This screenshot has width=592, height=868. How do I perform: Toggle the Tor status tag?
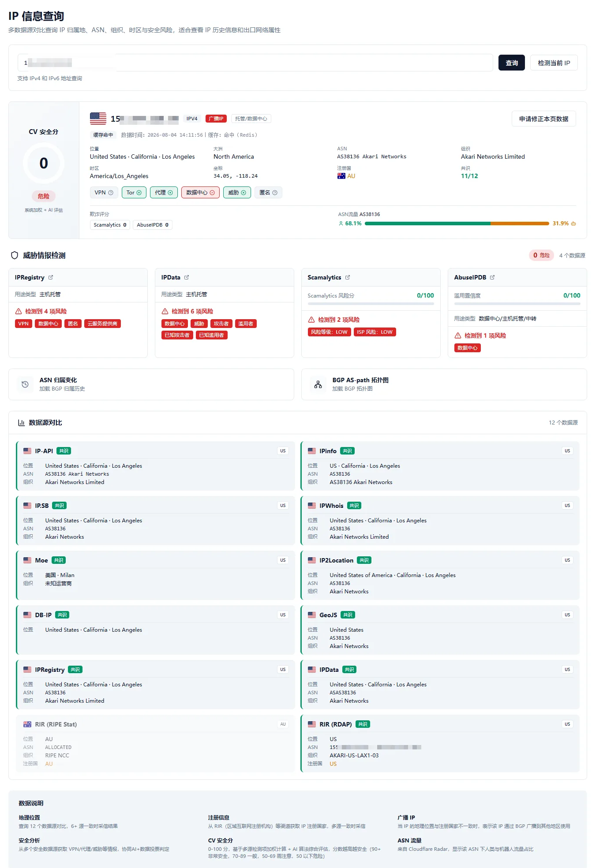(134, 193)
